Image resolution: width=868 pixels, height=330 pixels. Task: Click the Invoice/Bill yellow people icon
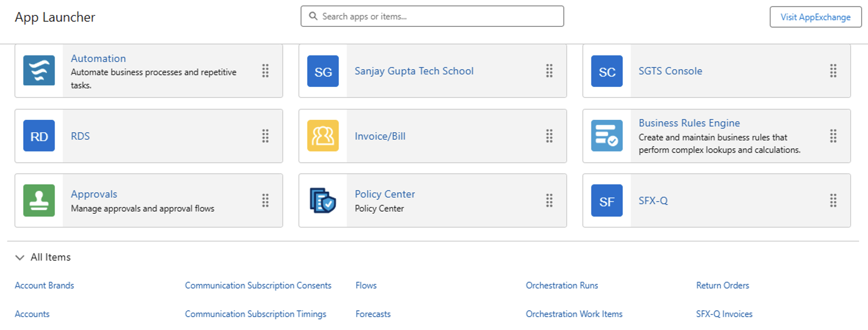pyautogui.click(x=323, y=136)
